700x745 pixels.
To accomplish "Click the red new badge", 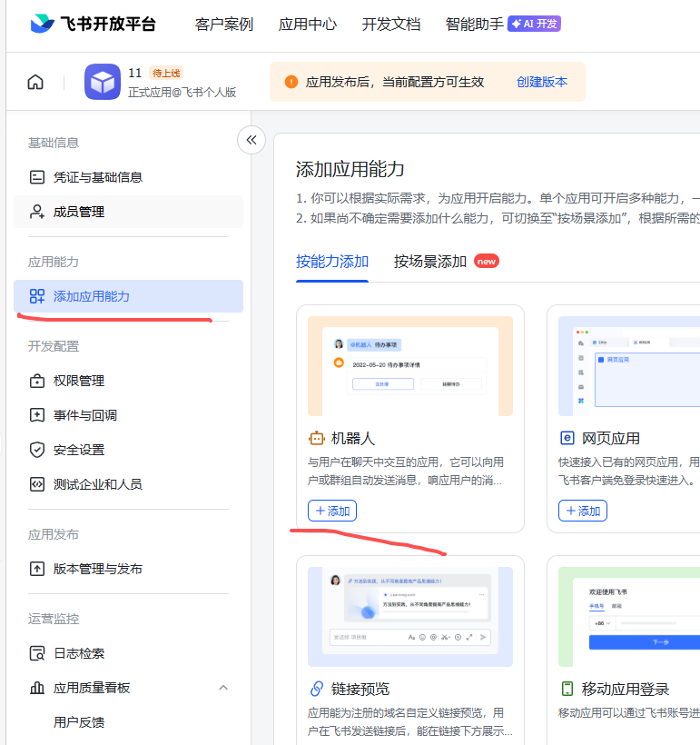I will pos(487,262).
